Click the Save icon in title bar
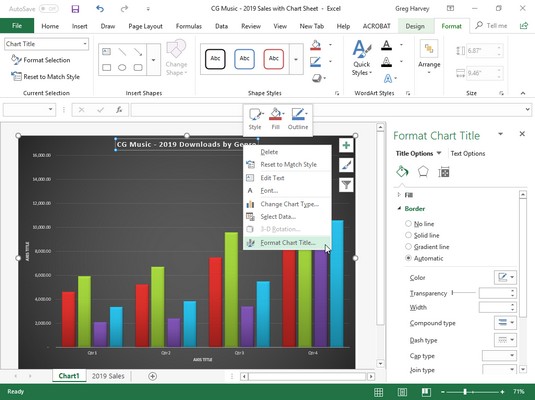This screenshot has height=400, width=535. pyautogui.click(x=75, y=9)
